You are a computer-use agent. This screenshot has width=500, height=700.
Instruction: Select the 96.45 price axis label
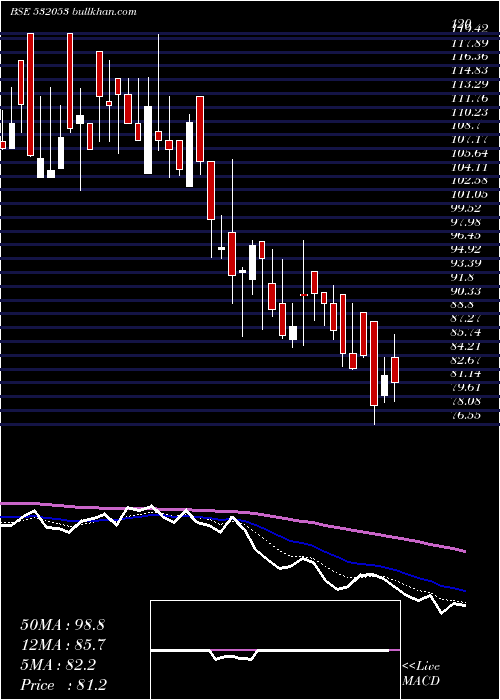coord(468,236)
